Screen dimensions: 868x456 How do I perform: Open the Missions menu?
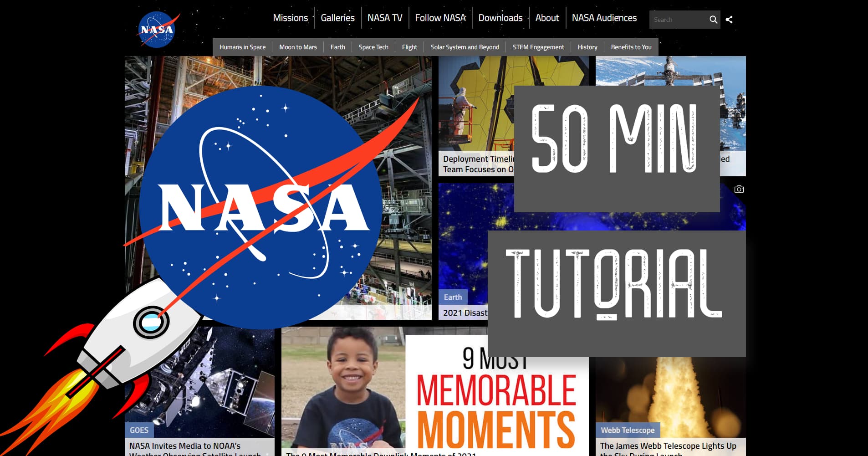[290, 18]
